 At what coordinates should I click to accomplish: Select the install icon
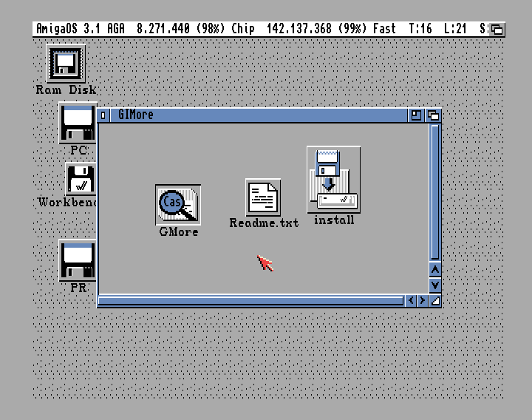coord(333,180)
